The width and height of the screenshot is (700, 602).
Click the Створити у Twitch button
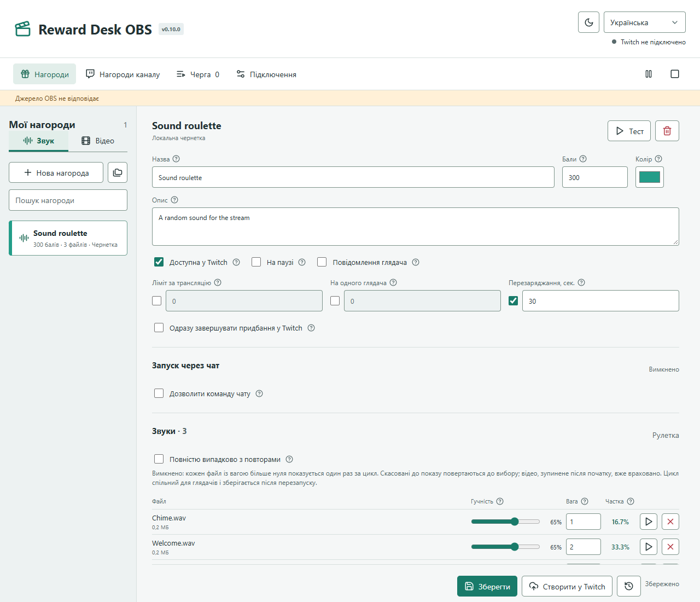click(x=567, y=586)
